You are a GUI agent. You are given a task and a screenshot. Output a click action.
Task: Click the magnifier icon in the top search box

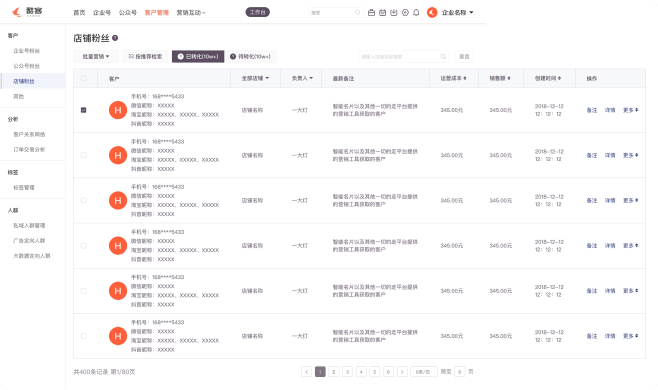(x=358, y=13)
